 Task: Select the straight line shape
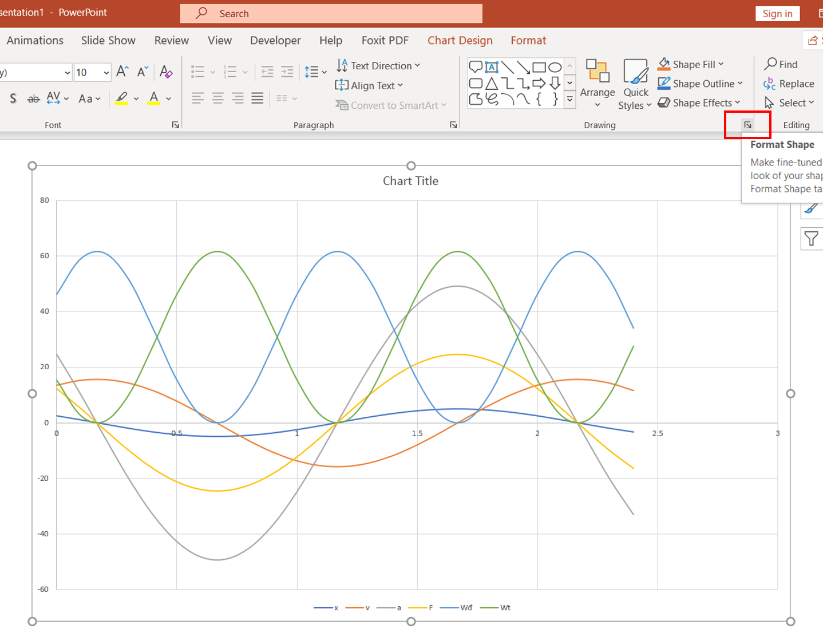(x=507, y=68)
